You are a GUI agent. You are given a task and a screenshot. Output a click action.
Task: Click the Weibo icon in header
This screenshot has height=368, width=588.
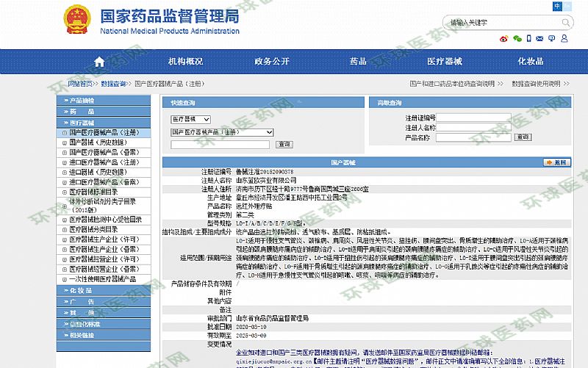pyautogui.click(x=504, y=38)
